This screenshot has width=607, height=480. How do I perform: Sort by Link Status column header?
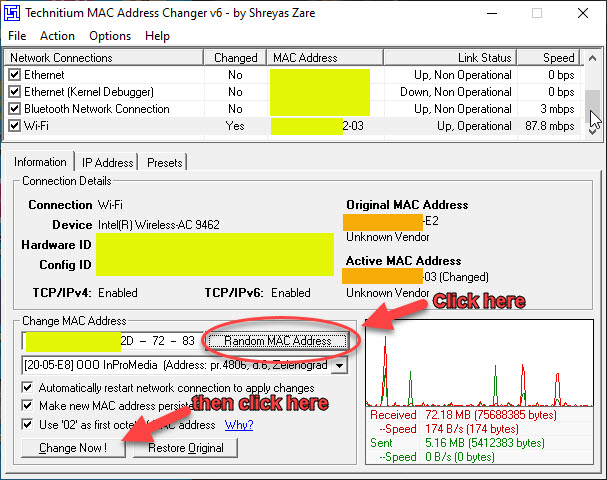[450, 58]
